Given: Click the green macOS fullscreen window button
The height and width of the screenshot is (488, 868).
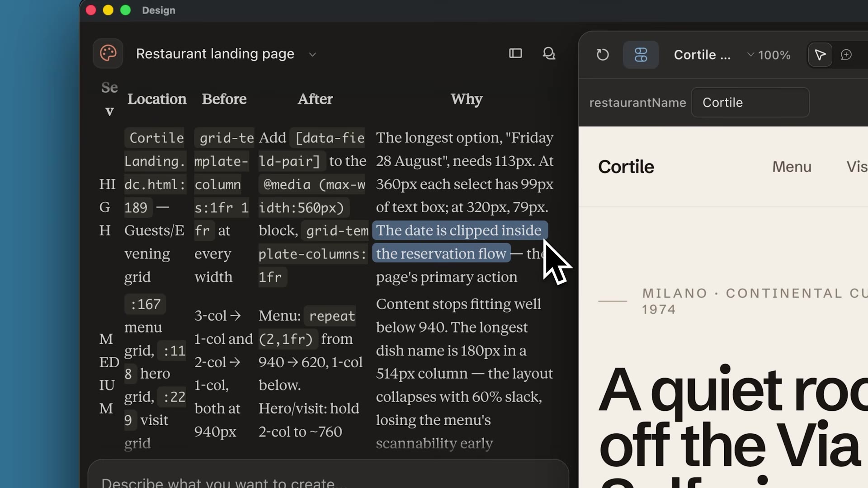Looking at the screenshot, I should [x=125, y=10].
